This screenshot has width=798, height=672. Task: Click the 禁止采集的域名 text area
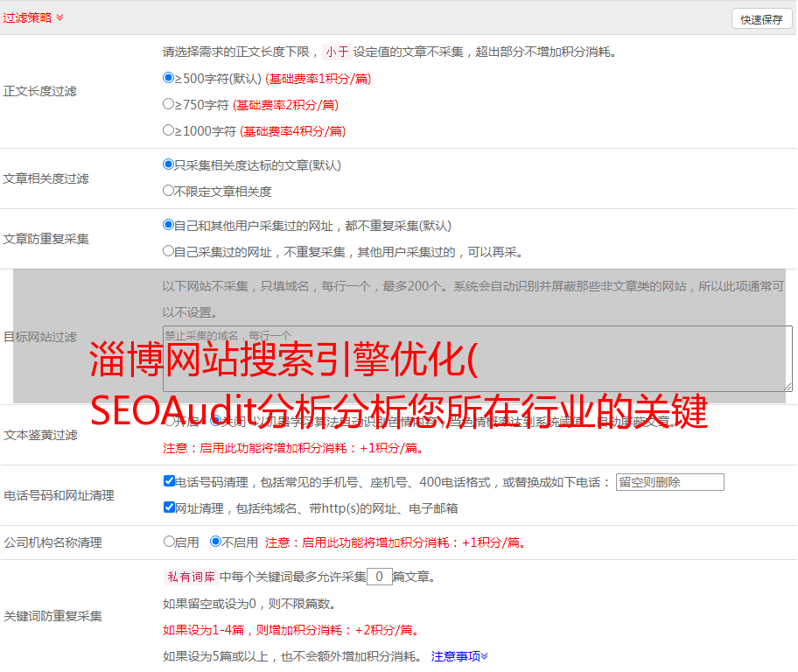(x=477, y=358)
